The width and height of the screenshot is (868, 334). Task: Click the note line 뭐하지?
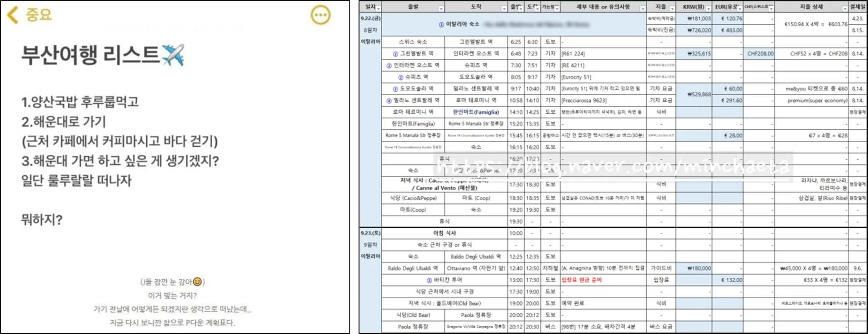[42, 219]
